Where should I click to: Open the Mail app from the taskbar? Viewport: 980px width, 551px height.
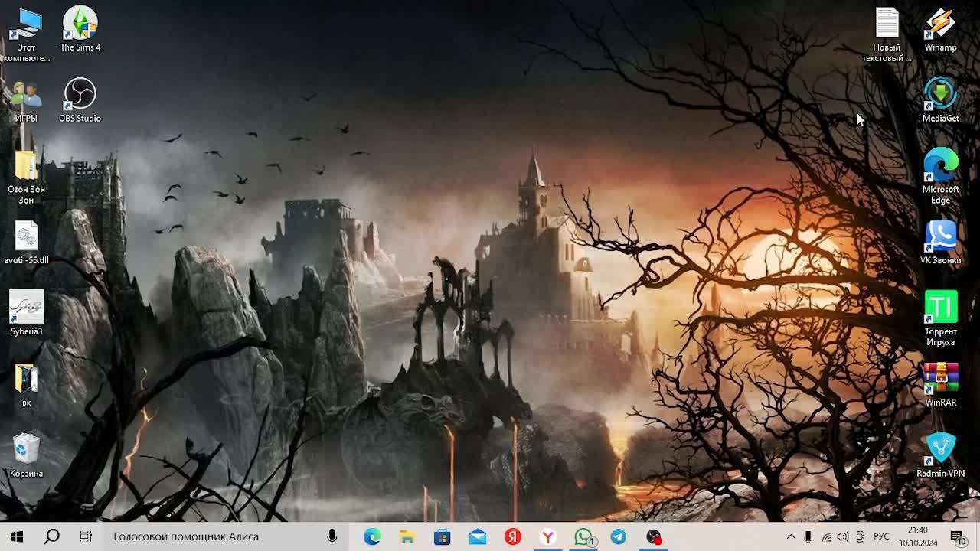(478, 536)
